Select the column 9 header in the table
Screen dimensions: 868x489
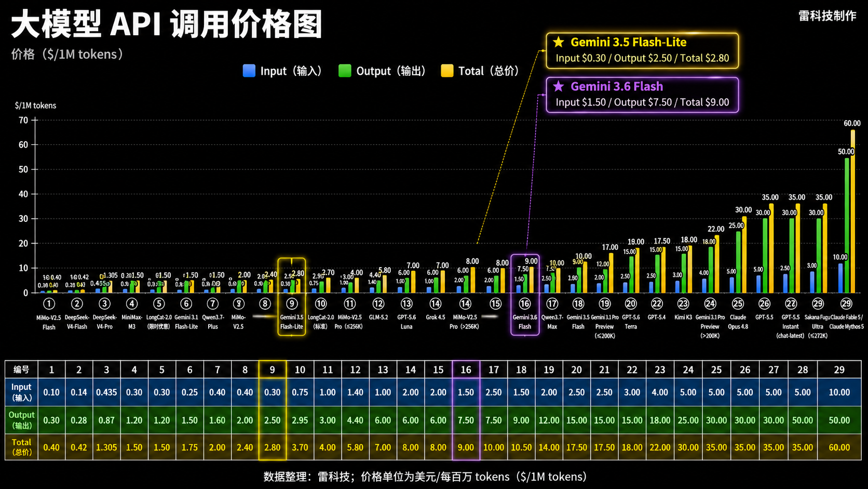point(273,369)
